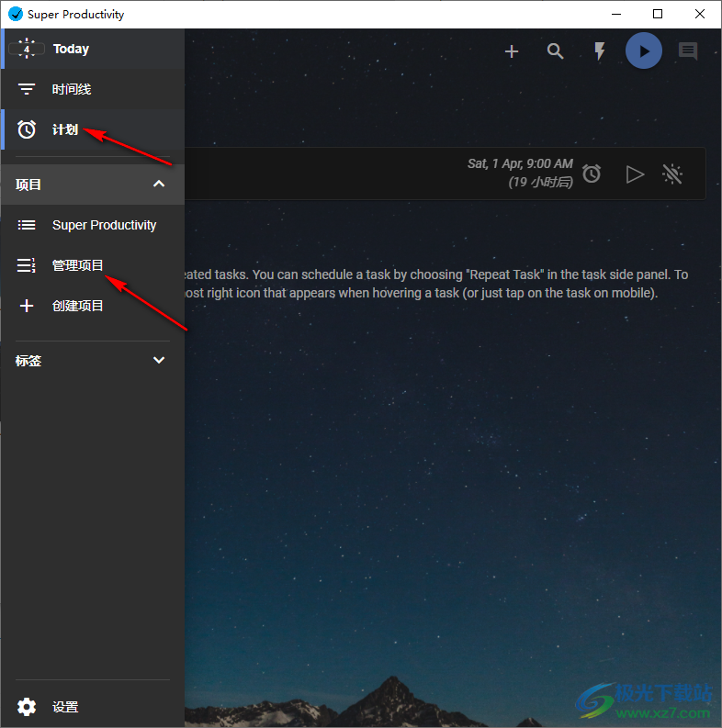Screen dimensions: 722x728
Task: Open the 时间线 timeline view
Action: pos(72,89)
